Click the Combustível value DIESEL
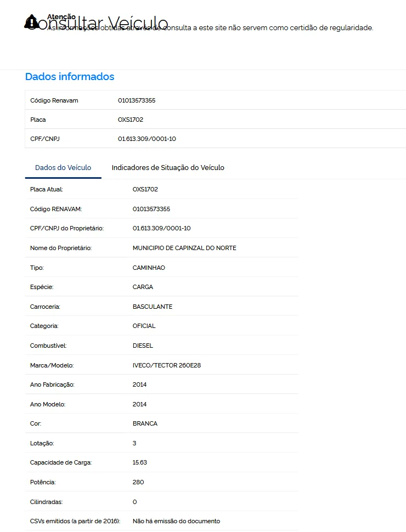Screen dimensions: 406x532 tap(143, 346)
